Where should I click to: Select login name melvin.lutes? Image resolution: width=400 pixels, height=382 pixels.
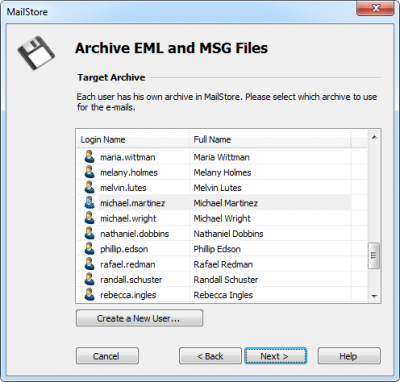[123, 188]
